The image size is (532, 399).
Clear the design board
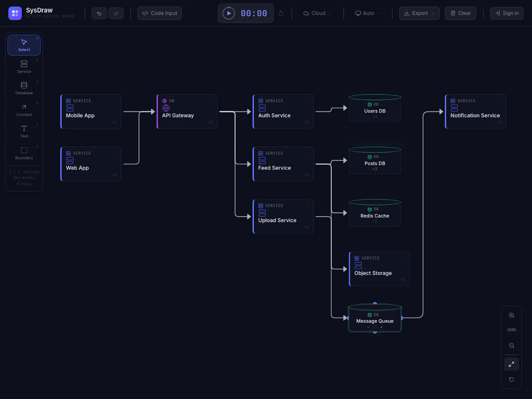[461, 13]
